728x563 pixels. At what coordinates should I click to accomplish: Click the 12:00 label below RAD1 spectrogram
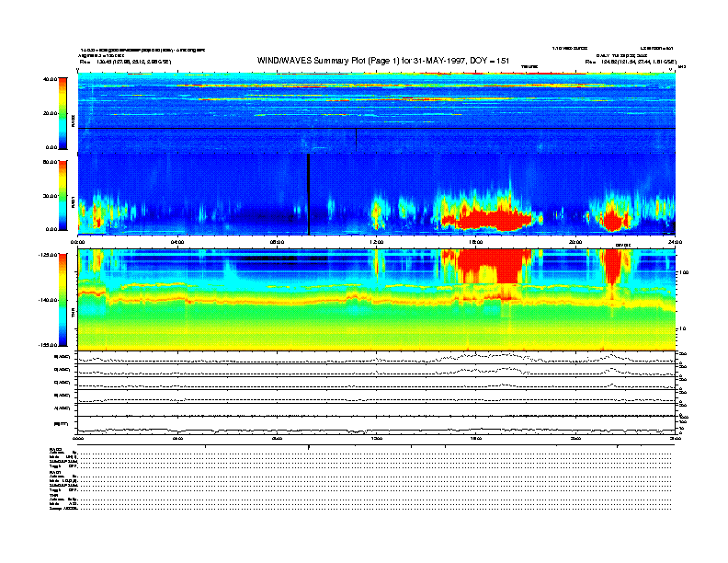[x=377, y=242]
